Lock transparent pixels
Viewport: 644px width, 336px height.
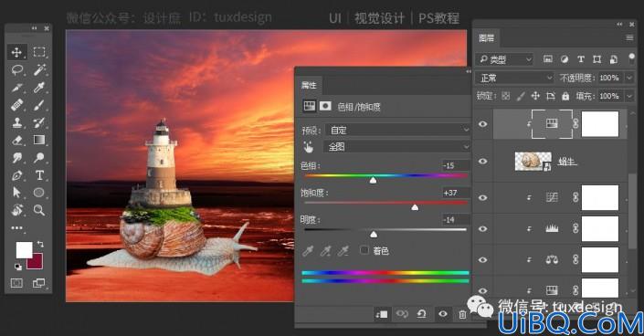point(506,96)
